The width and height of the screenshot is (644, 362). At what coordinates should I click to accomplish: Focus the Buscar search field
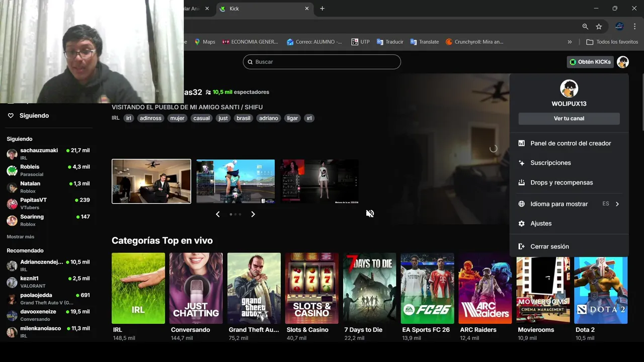coord(322,62)
